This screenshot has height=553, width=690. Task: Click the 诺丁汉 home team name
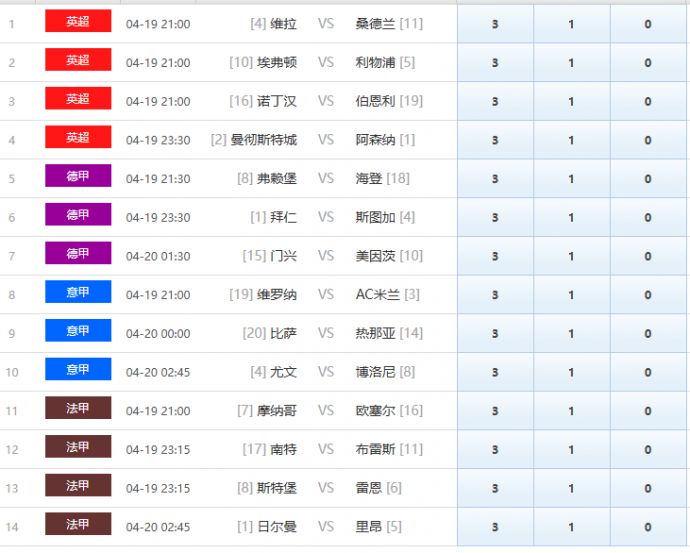[277, 102]
